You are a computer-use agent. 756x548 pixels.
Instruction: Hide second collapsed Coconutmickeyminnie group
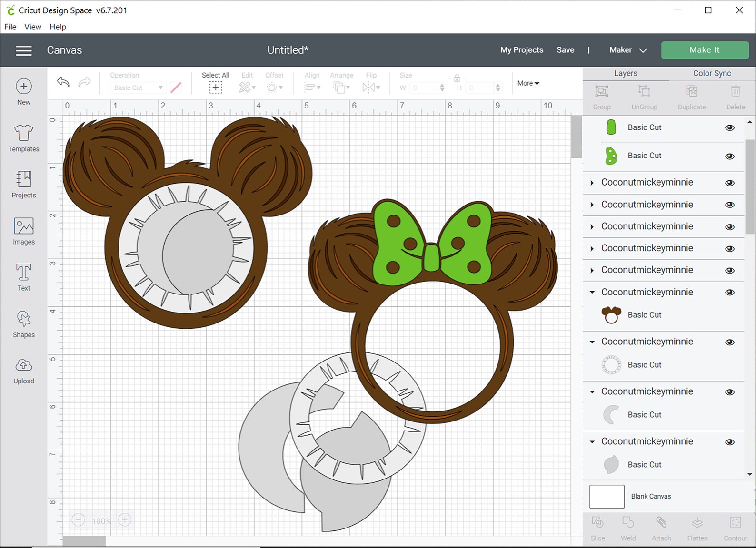point(729,205)
